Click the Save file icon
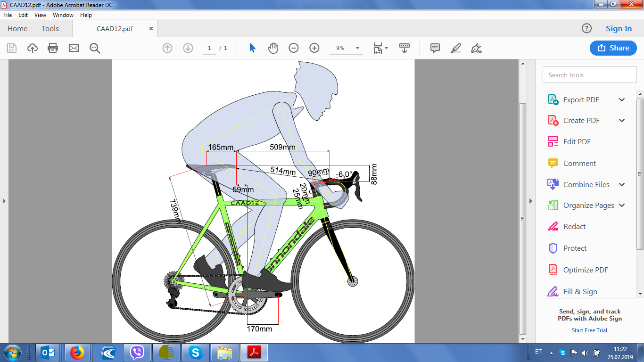The image size is (644, 362). pos(12,48)
